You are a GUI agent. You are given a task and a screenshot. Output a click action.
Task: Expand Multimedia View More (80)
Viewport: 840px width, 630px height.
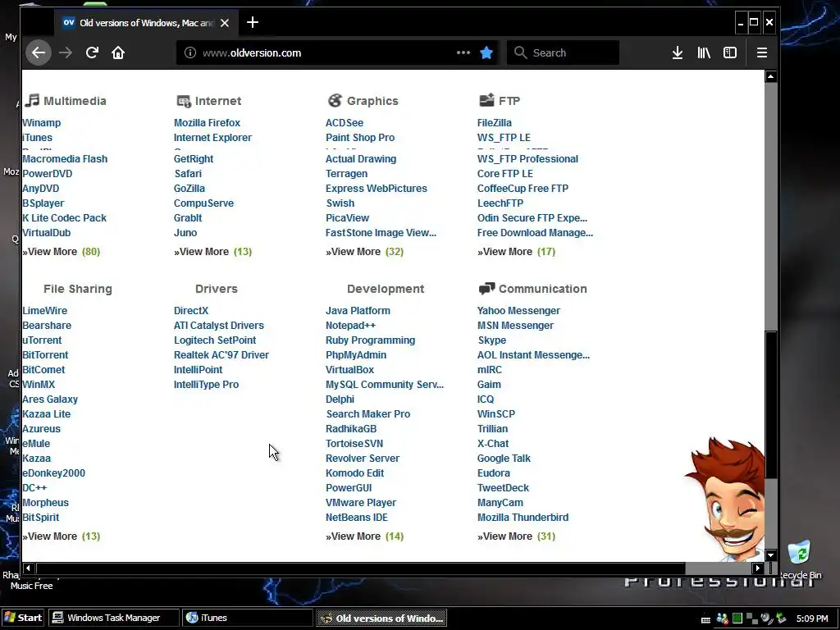point(61,252)
